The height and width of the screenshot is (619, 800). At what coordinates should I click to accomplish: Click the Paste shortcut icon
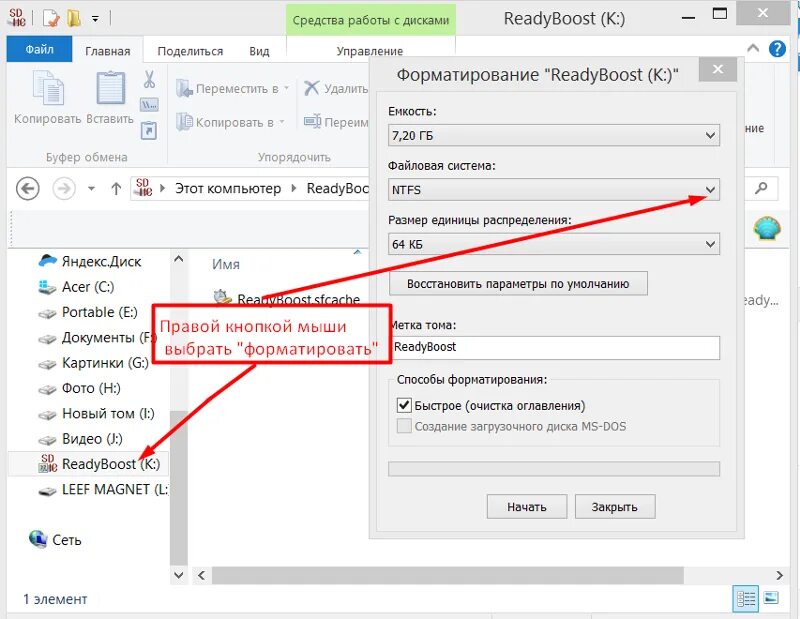pyautogui.click(x=149, y=130)
